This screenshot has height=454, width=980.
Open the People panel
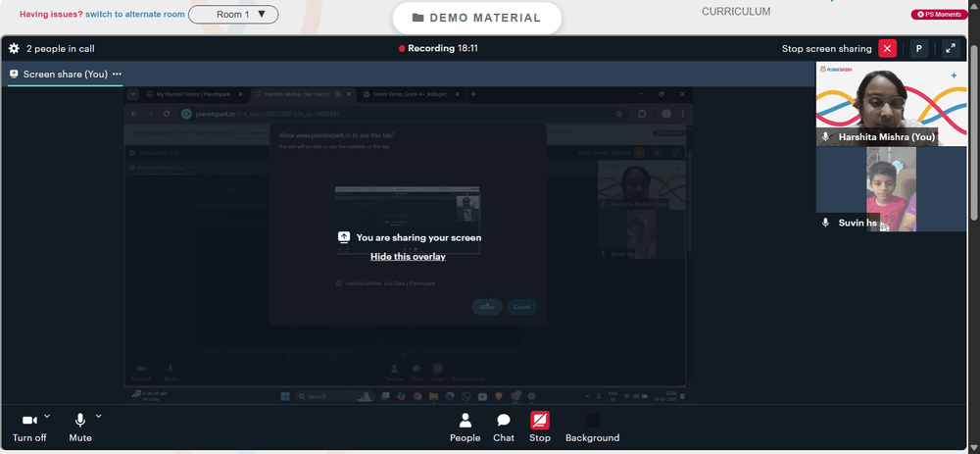click(465, 428)
